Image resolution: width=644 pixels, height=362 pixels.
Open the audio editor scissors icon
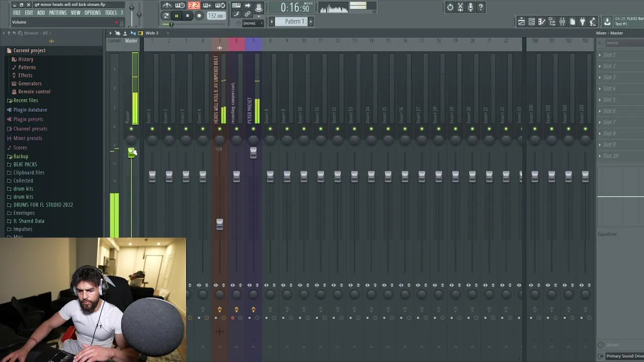click(x=460, y=7)
